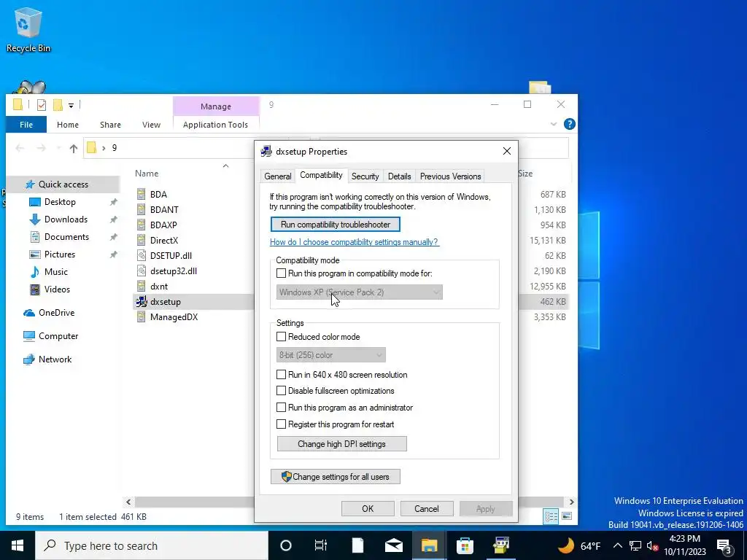
Task: Enable Run this program in compatibility mode
Action: (x=281, y=273)
